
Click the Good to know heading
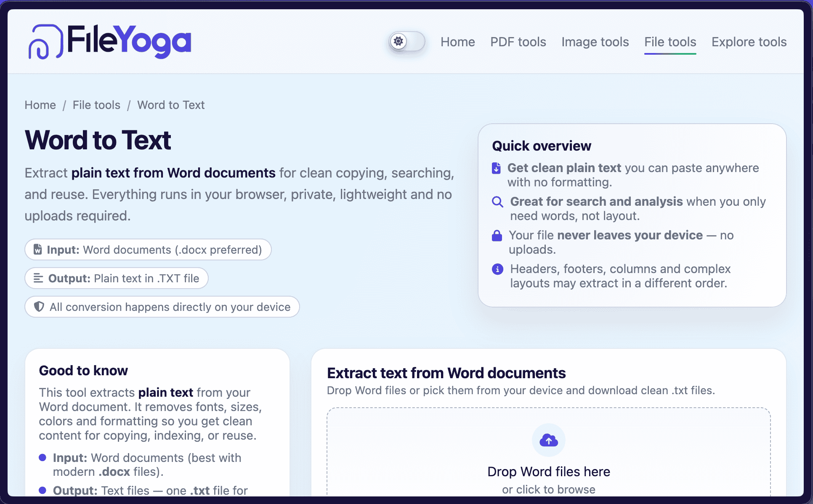click(83, 370)
